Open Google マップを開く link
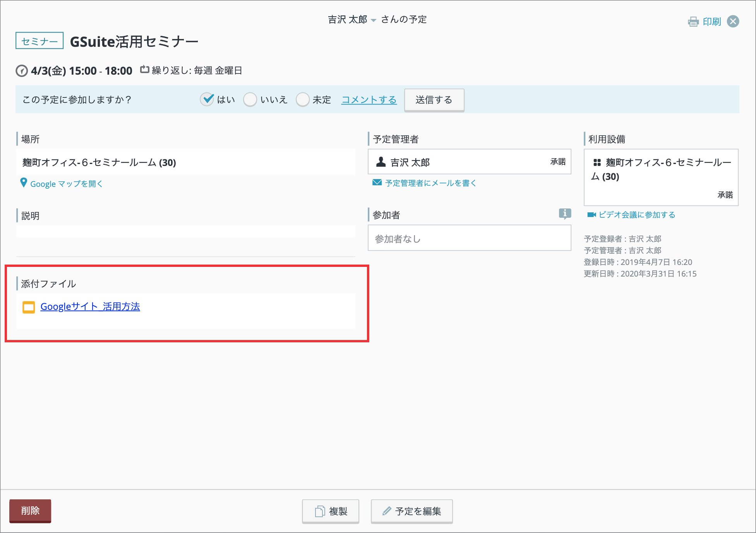Screen dimensions: 756x533 [x=66, y=184]
